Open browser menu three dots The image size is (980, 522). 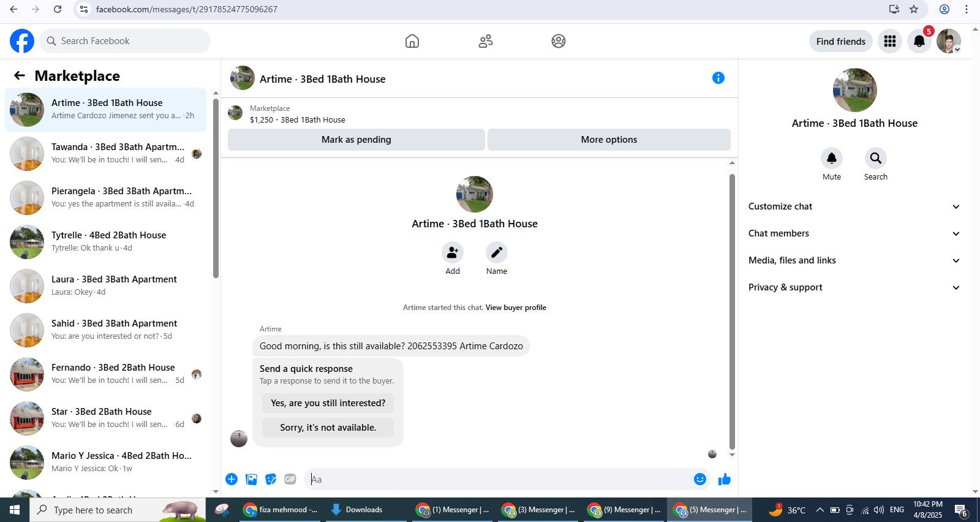(967, 9)
